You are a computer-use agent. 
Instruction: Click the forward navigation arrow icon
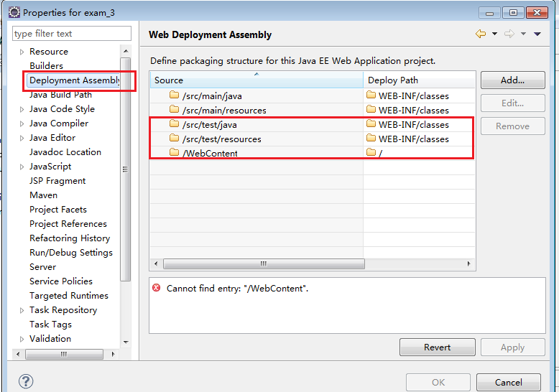coord(509,34)
